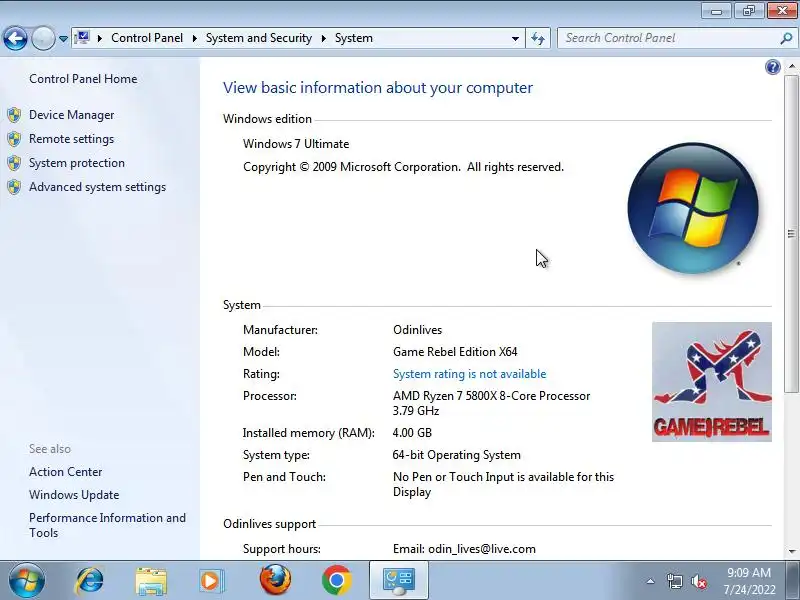Open Device Manager link
The width and height of the screenshot is (800, 600).
tap(71, 115)
